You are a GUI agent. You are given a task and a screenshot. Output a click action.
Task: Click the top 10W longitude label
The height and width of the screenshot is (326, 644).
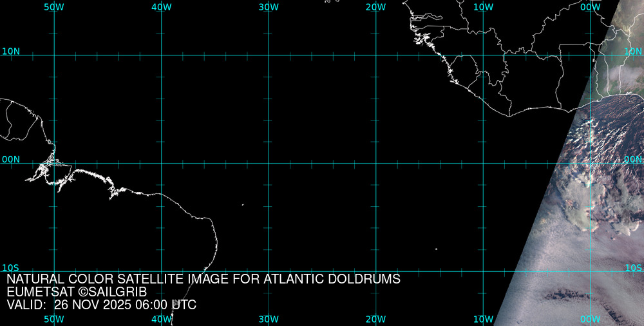pyautogui.click(x=483, y=7)
